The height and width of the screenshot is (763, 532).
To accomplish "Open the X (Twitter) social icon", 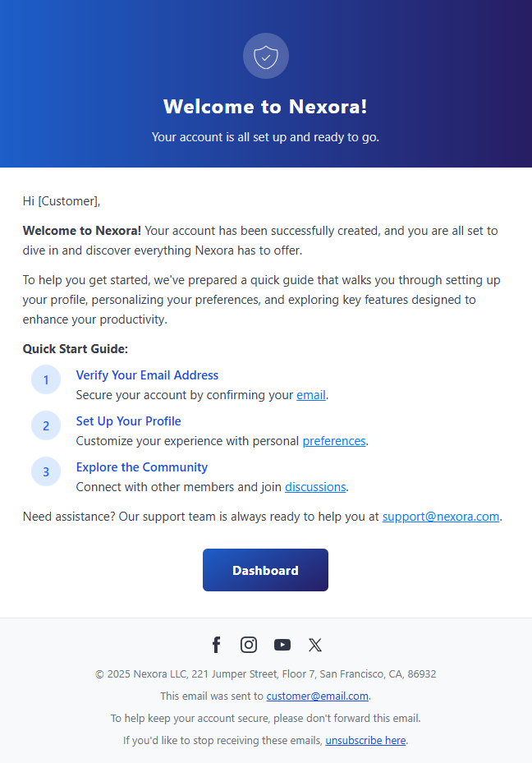I will pyautogui.click(x=315, y=645).
